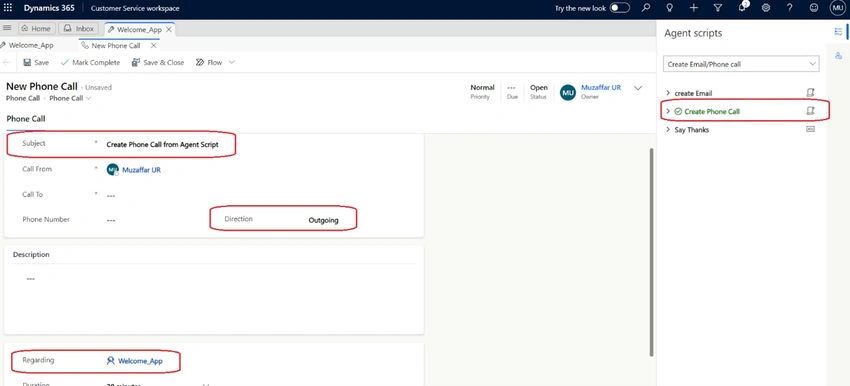The height and width of the screenshot is (386, 850).
Task: Run the create Email macro icon
Action: tap(810, 93)
